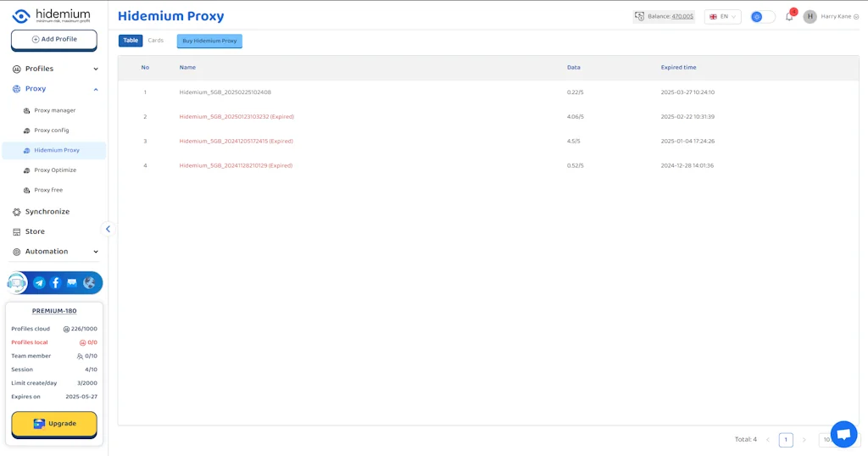868x456 pixels.
Task: Collapse the Proxy menu chevron
Action: 96,89
